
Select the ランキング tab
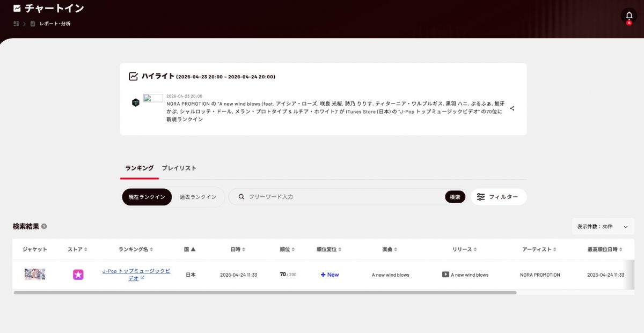140,168
